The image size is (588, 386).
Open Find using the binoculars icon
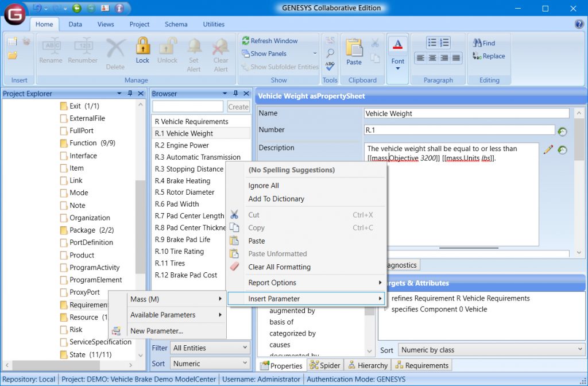[487, 43]
